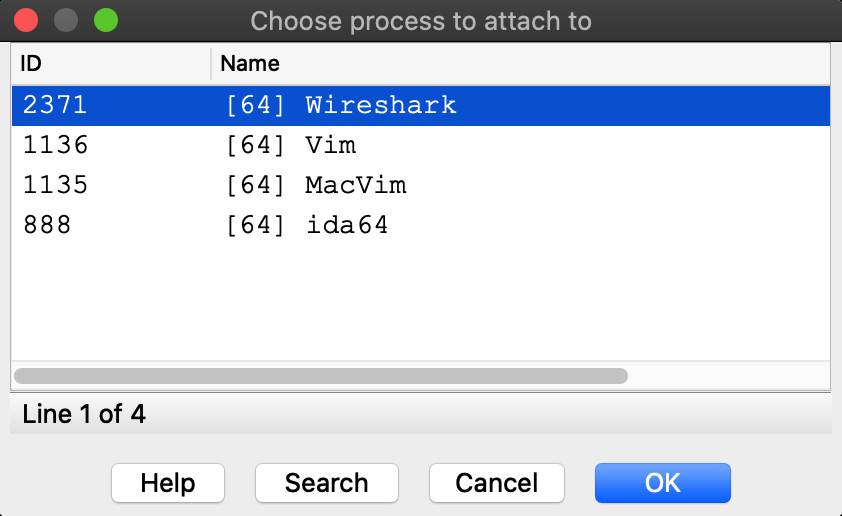Pick the ida64 process name

click(347, 225)
